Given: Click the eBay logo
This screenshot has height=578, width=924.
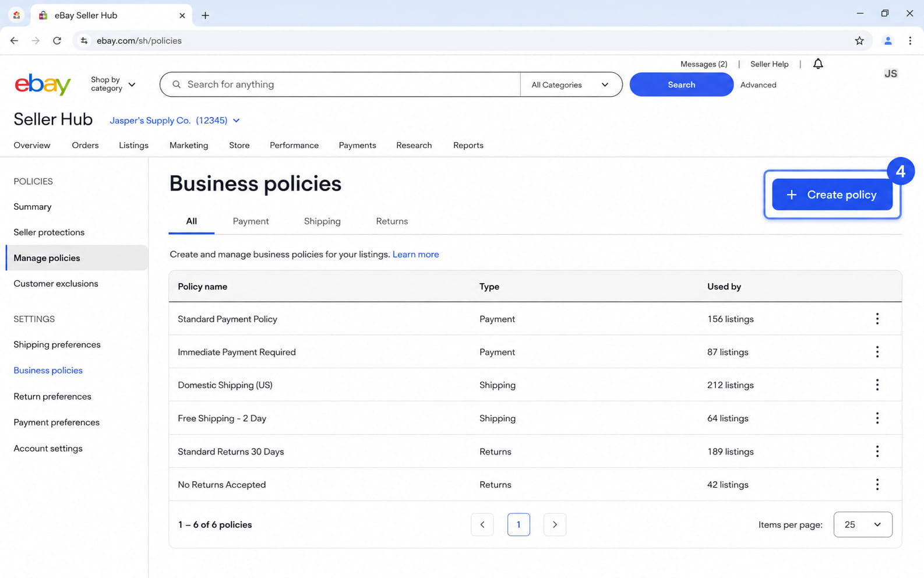Looking at the screenshot, I should click(43, 84).
